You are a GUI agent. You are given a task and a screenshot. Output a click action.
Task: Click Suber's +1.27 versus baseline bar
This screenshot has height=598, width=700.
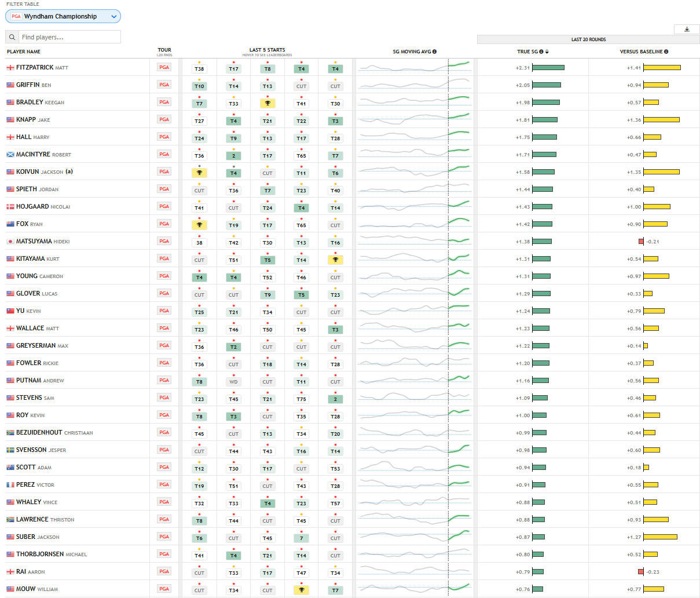[x=660, y=537]
